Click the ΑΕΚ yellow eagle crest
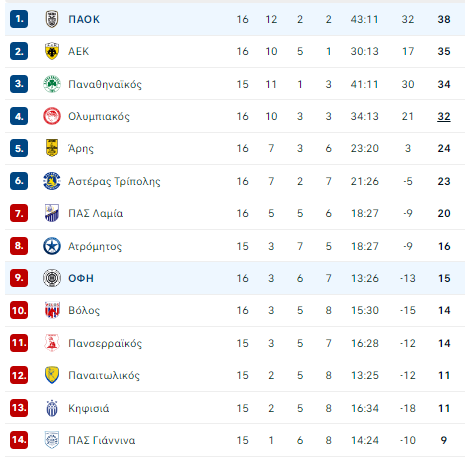The width and height of the screenshot is (465, 458). click(x=52, y=51)
